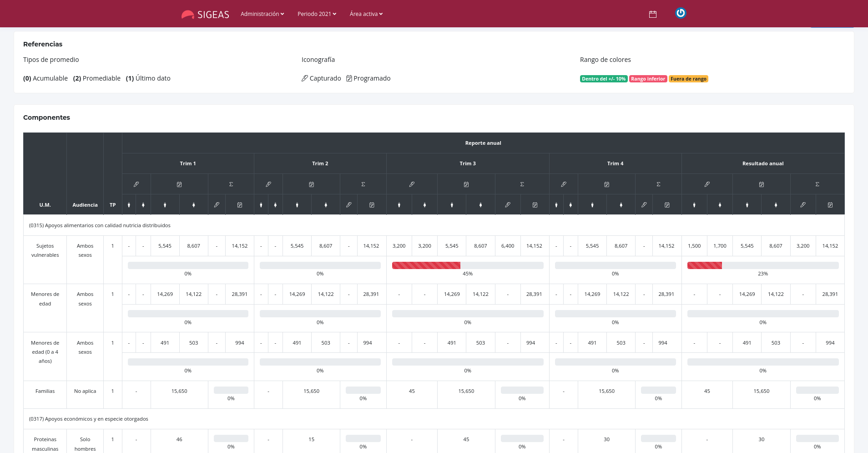
Task: Click Resultado anual programmed female figure icon
Action: tap(776, 205)
